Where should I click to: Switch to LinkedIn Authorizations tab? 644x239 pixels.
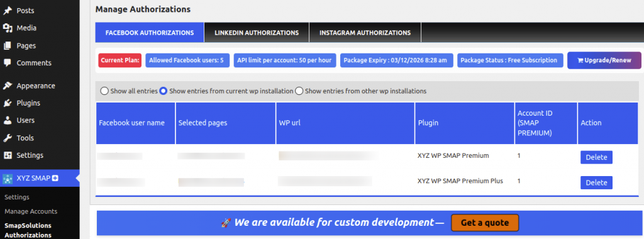click(x=257, y=33)
